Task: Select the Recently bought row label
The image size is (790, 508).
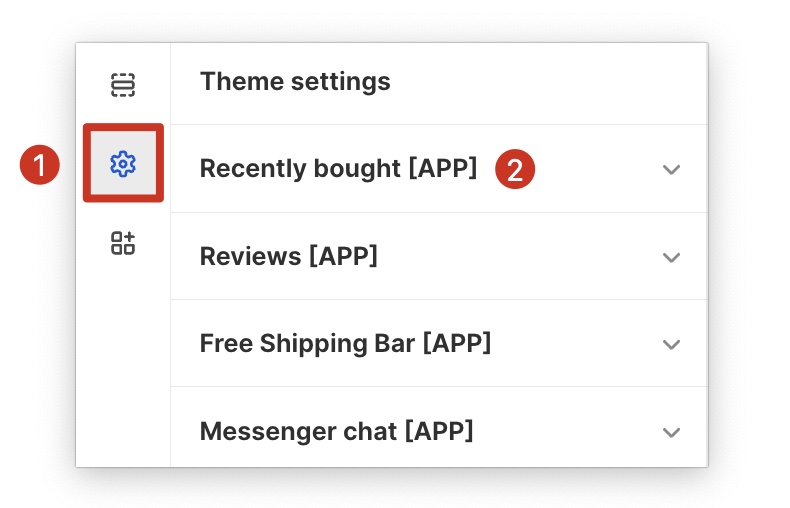Action: pyautogui.click(x=300, y=168)
